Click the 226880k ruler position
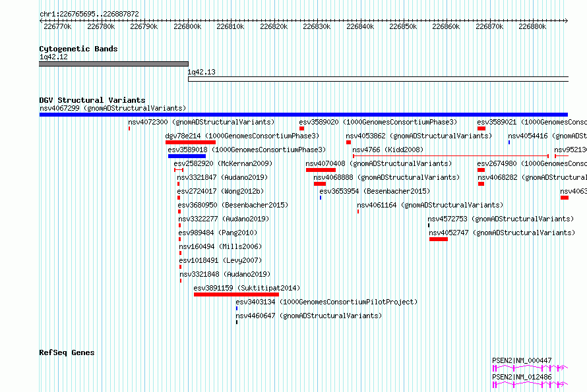This screenshot has height=392, width=587. click(532, 26)
